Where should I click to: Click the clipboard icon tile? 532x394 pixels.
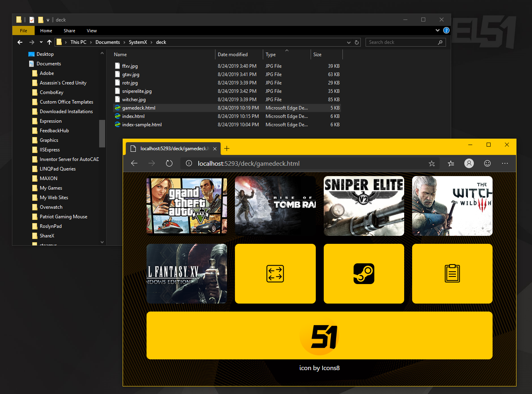pos(452,274)
